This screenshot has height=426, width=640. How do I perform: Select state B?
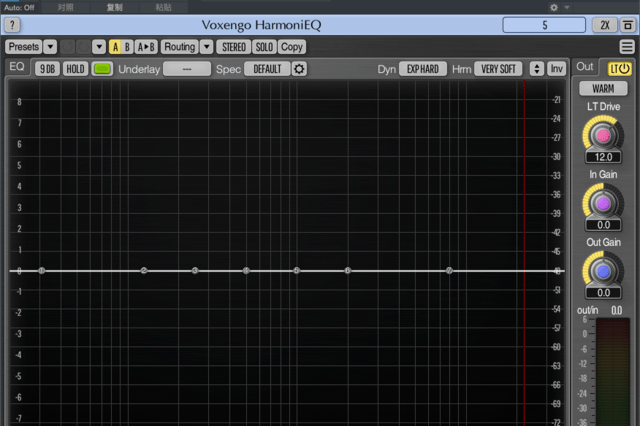click(x=127, y=47)
